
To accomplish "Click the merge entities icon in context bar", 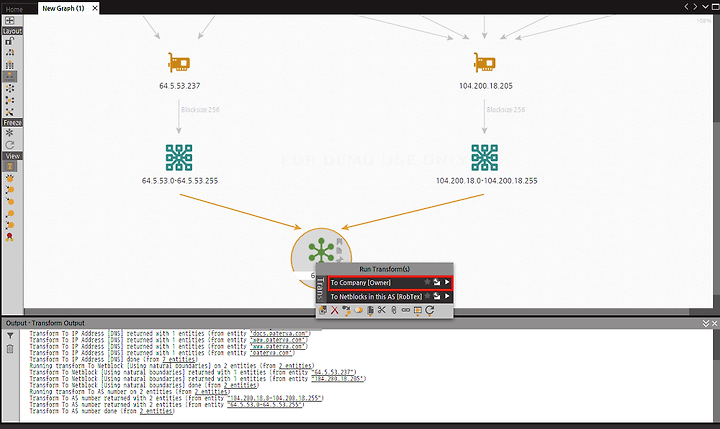I will (358, 310).
